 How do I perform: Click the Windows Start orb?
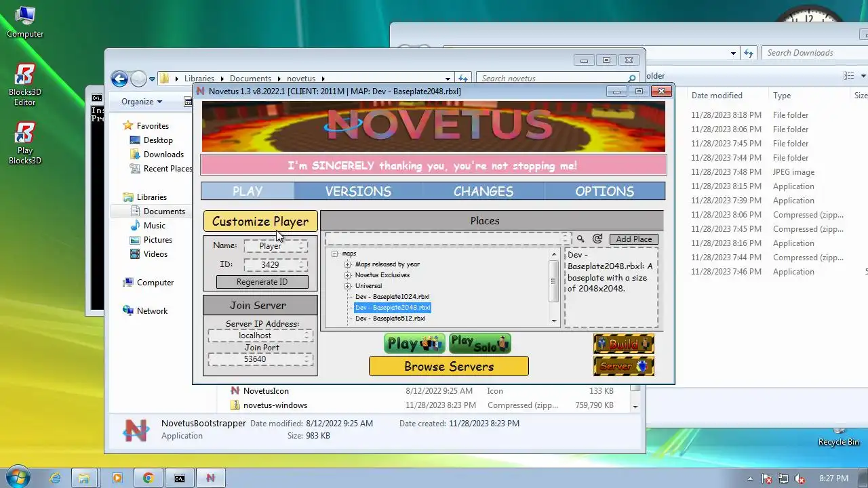[x=18, y=477]
